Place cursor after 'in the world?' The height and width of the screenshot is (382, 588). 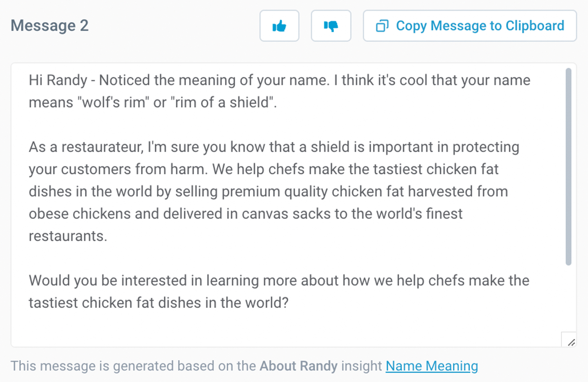point(290,303)
